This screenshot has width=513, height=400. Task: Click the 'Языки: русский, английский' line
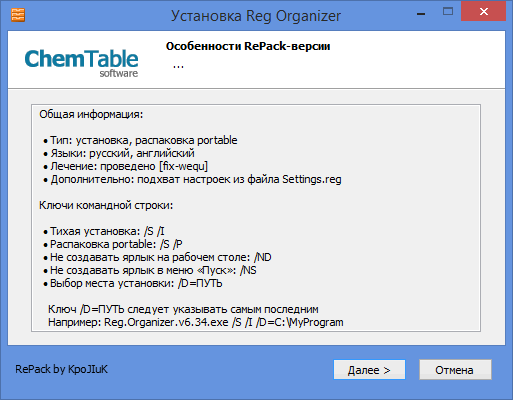pos(119,153)
